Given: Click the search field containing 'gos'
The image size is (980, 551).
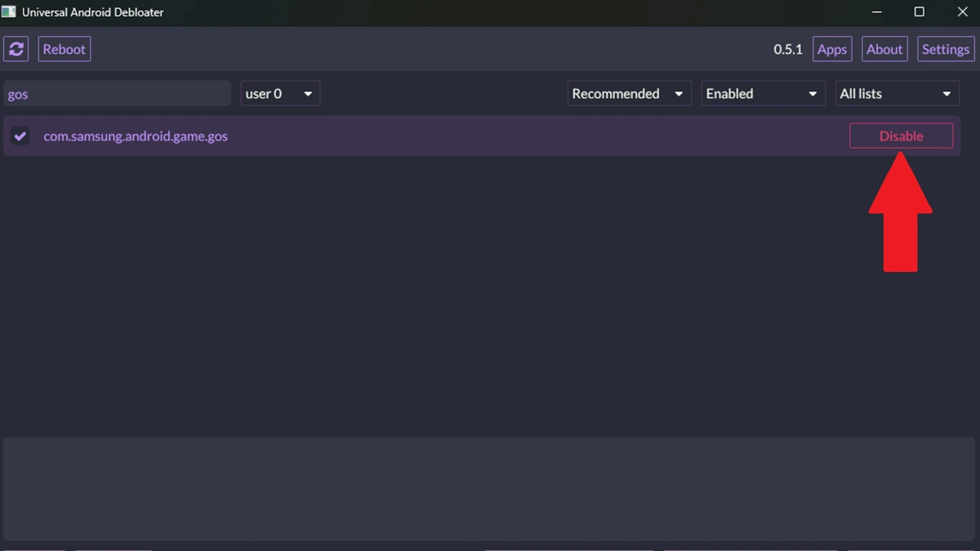Looking at the screenshot, I should tap(117, 94).
